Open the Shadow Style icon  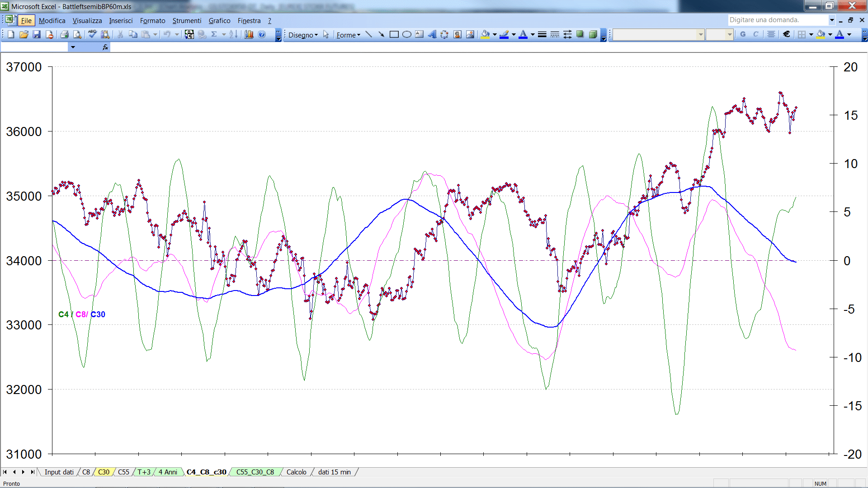[580, 34]
